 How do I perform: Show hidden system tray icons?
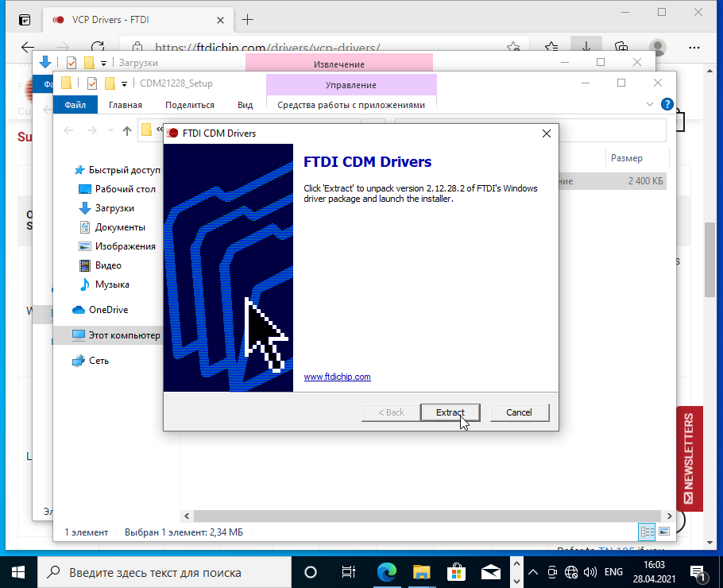[533, 572]
